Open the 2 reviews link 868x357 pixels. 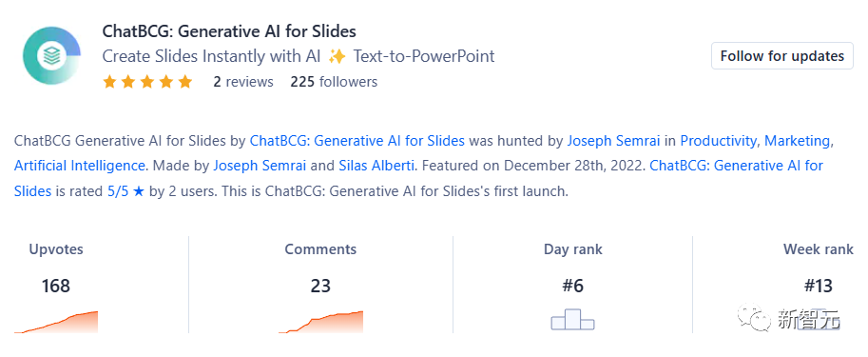coord(243,82)
